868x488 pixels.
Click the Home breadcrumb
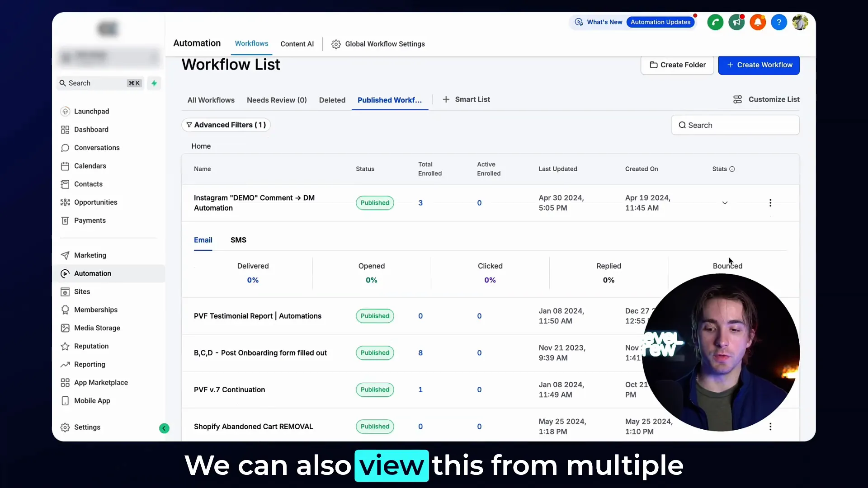click(x=201, y=146)
